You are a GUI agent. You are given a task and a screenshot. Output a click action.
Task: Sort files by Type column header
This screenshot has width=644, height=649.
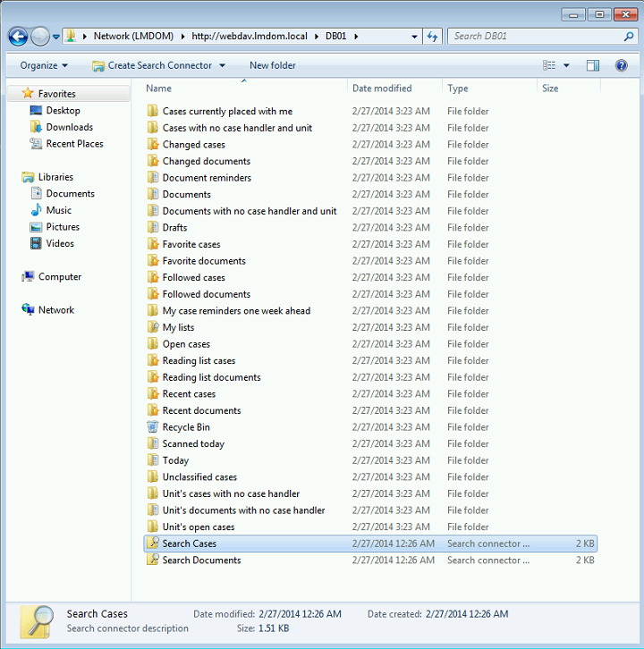click(x=458, y=88)
